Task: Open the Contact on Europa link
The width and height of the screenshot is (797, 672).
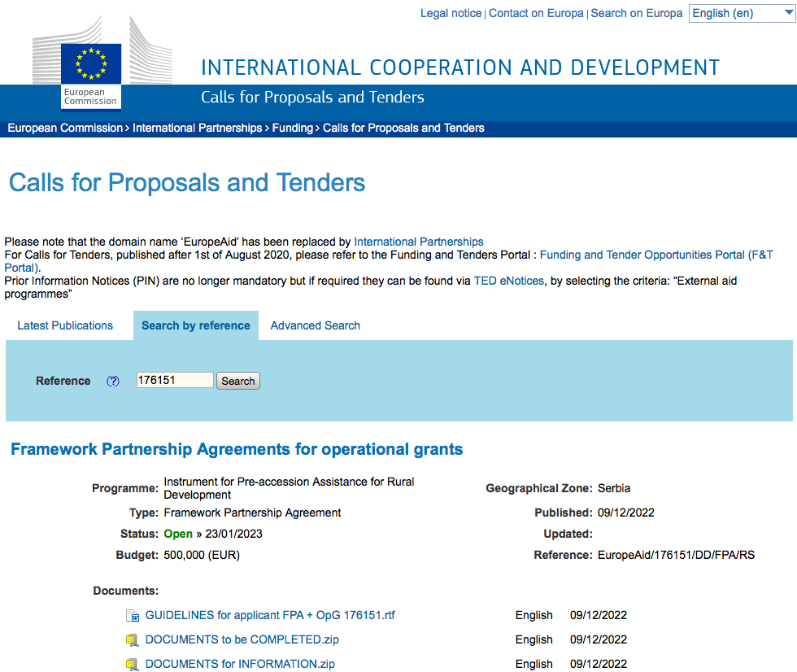Action: pyautogui.click(x=536, y=13)
